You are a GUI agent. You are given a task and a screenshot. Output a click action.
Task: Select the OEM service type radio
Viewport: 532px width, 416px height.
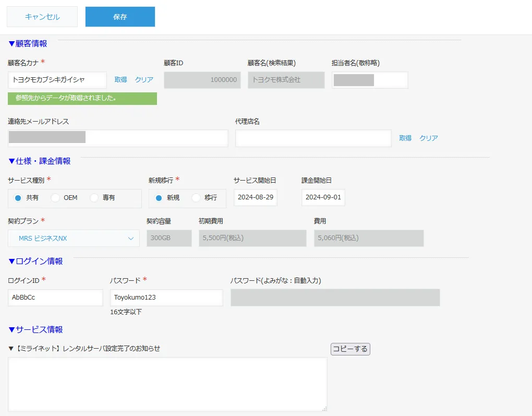click(x=55, y=198)
